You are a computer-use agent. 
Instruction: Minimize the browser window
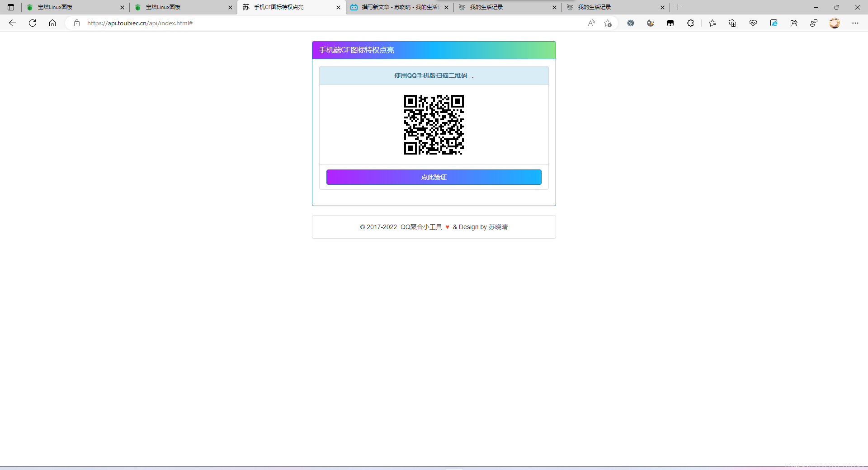click(816, 7)
